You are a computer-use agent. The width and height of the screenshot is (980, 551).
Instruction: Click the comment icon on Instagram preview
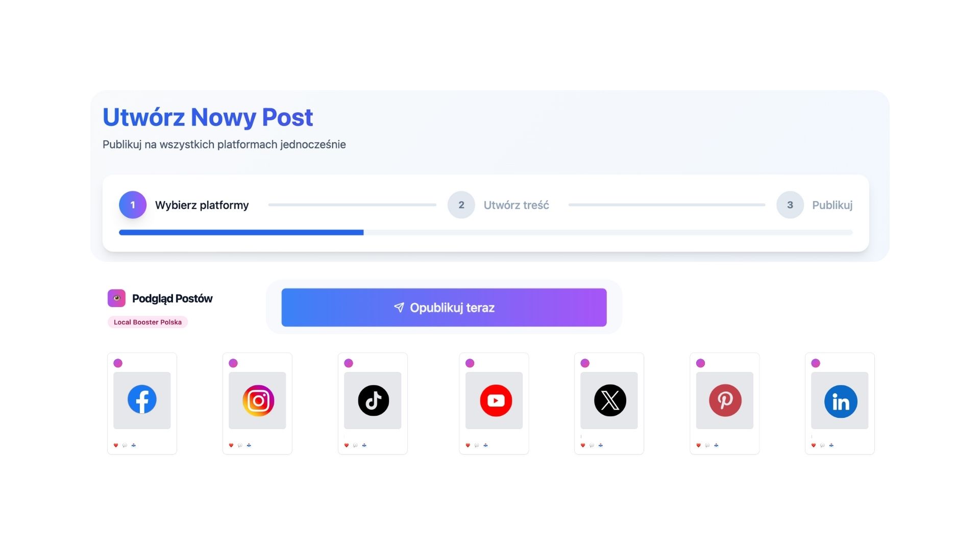pyautogui.click(x=240, y=445)
